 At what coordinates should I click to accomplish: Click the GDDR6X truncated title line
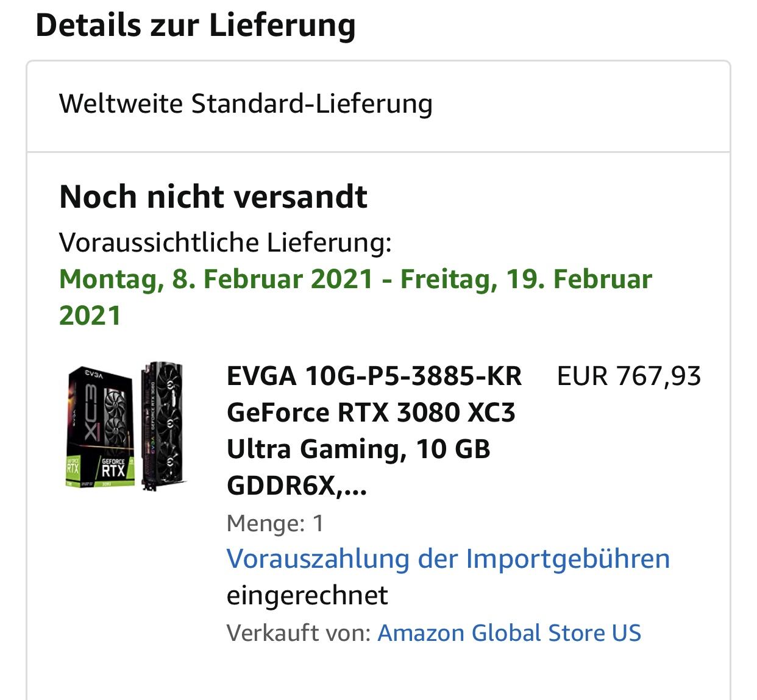pos(297,486)
